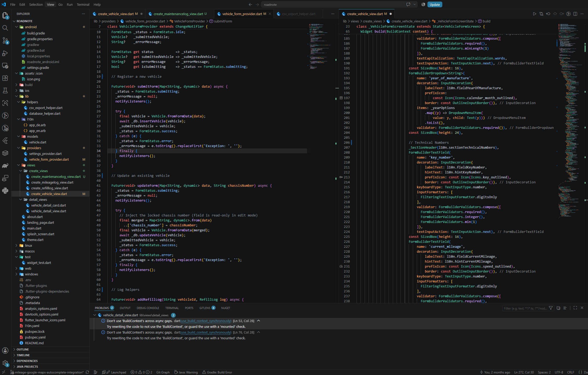Switch to the DEBUG CONSOLE panel tab
The image size is (588, 375).
pyautogui.click(x=148, y=308)
